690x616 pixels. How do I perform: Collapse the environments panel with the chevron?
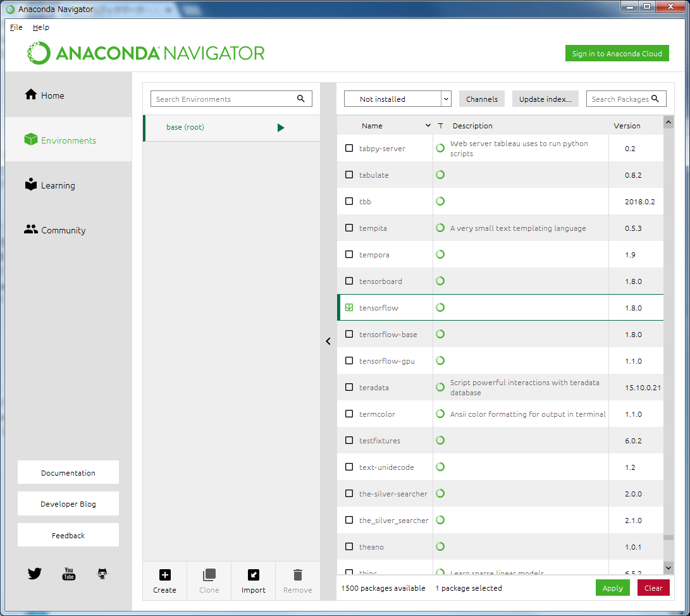tap(328, 341)
